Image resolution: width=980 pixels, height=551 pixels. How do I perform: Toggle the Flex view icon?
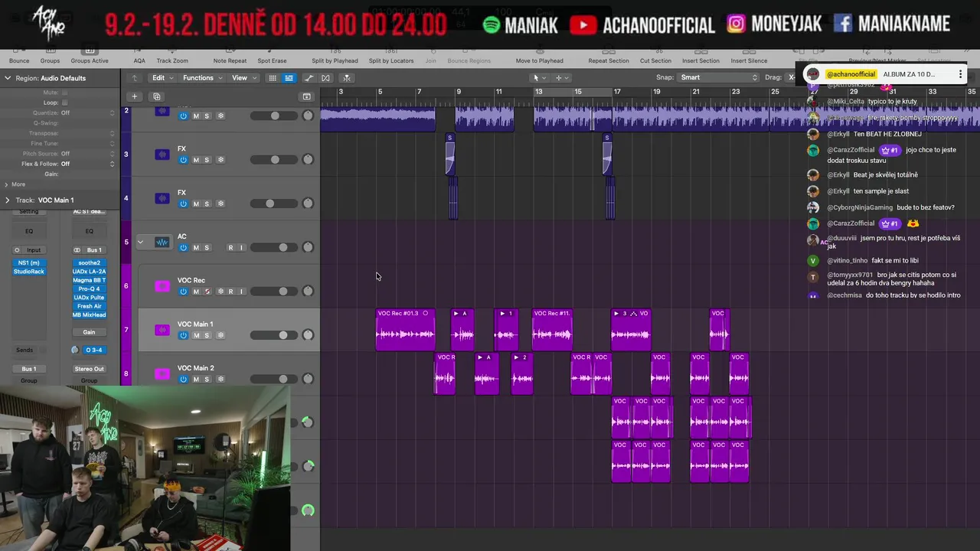pyautogui.click(x=325, y=78)
